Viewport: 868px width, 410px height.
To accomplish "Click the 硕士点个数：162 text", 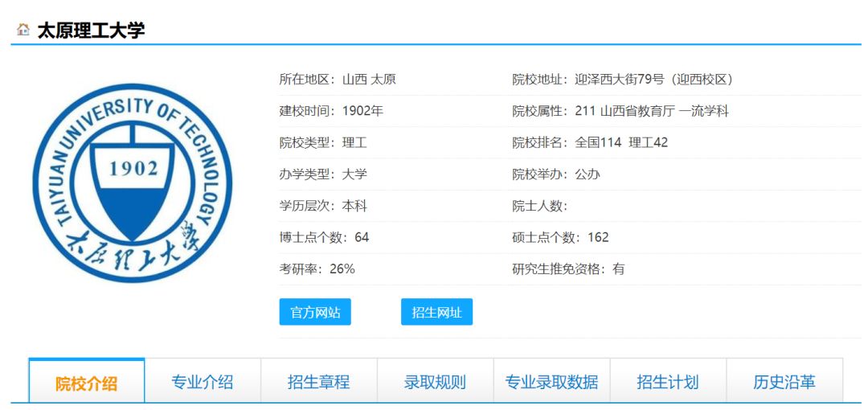I will [561, 238].
